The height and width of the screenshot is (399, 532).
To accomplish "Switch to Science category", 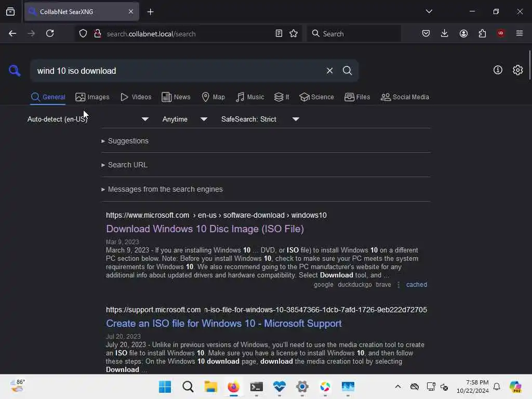I will pyautogui.click(x=316, y=97).
